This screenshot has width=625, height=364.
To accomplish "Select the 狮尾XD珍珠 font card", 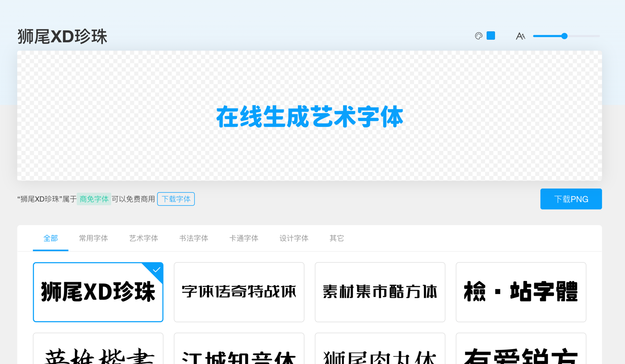I will point(98,292).
